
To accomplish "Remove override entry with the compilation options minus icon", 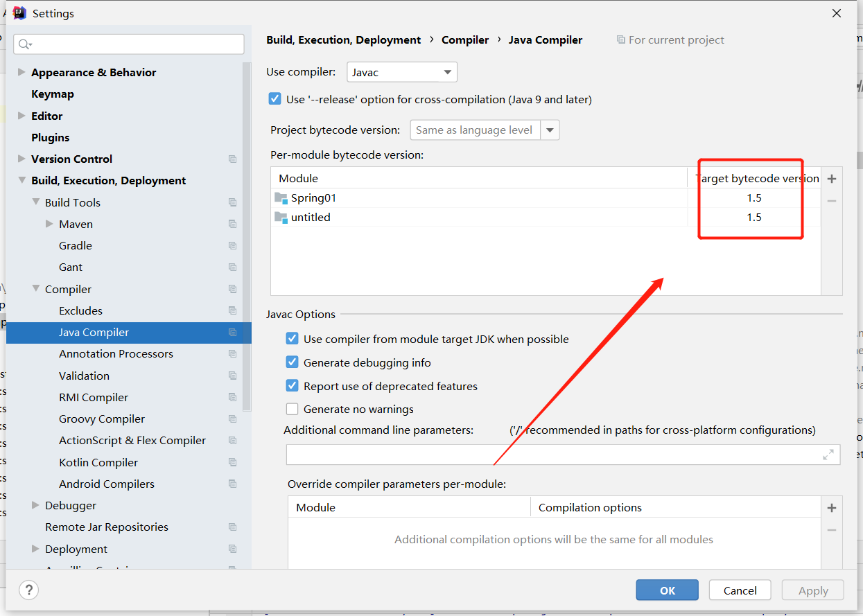I will tap(832, 530).
